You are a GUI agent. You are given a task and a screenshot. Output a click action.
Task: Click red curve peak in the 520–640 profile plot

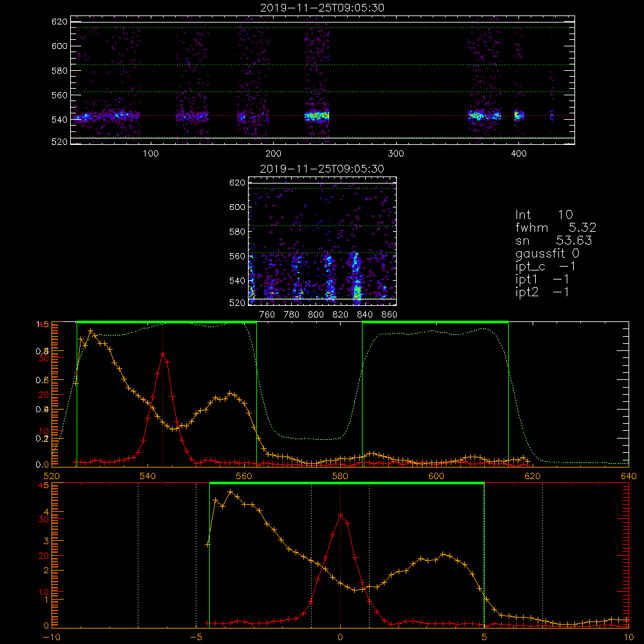[163, 354]
